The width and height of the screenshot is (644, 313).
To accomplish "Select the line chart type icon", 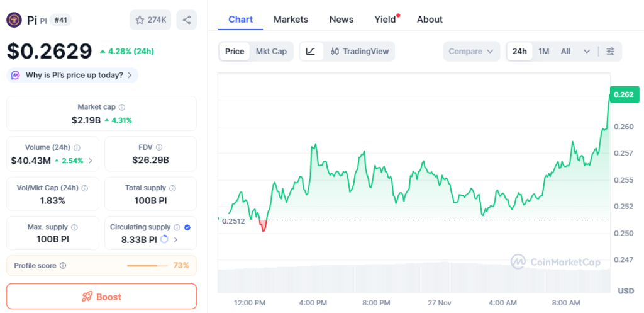I will coord(311,51).
